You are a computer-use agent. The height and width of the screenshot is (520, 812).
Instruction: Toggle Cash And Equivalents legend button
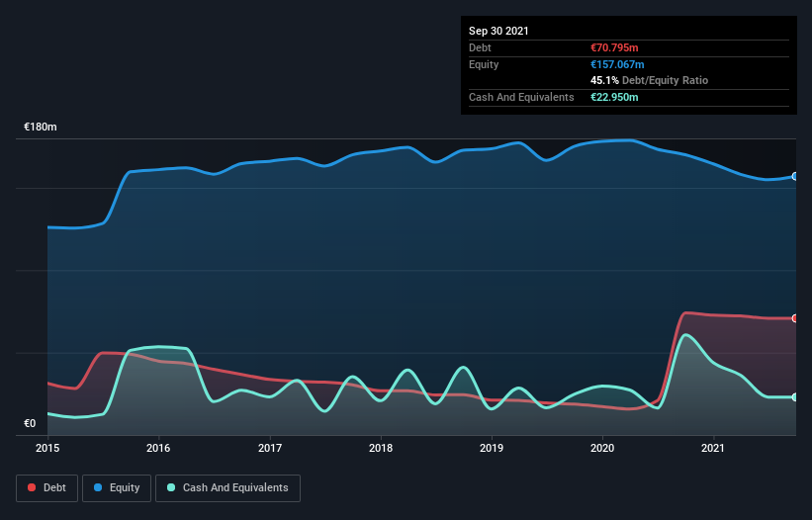tap(227, 488)
